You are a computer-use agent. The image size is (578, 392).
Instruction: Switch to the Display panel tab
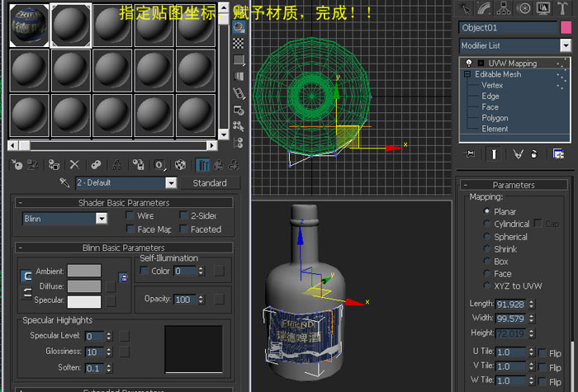coord(543,8)
